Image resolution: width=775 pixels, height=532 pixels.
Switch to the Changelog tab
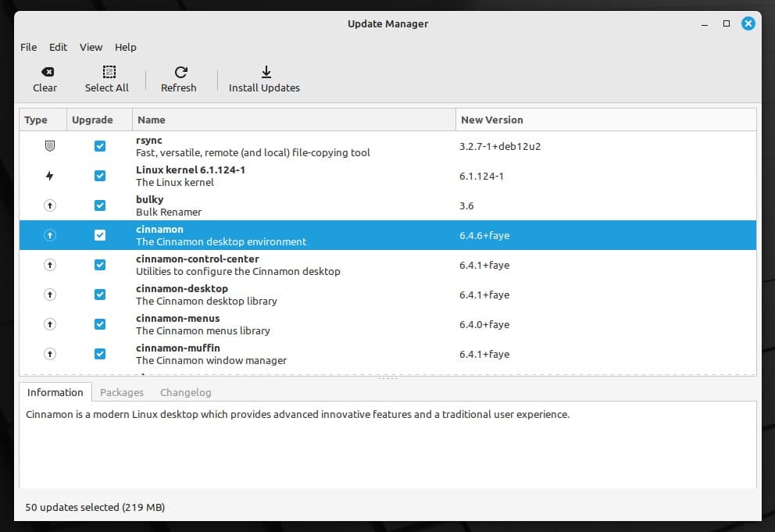(185, 392)
